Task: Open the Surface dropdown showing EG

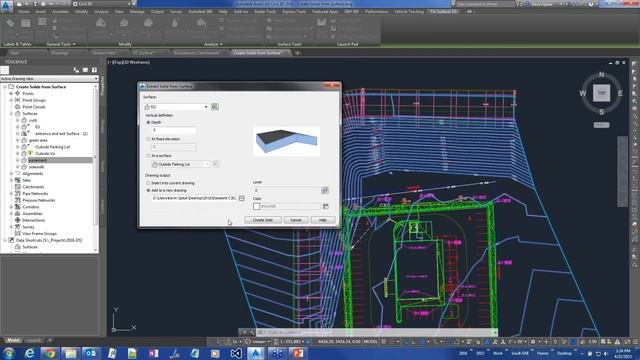Action: click(176, 107)
